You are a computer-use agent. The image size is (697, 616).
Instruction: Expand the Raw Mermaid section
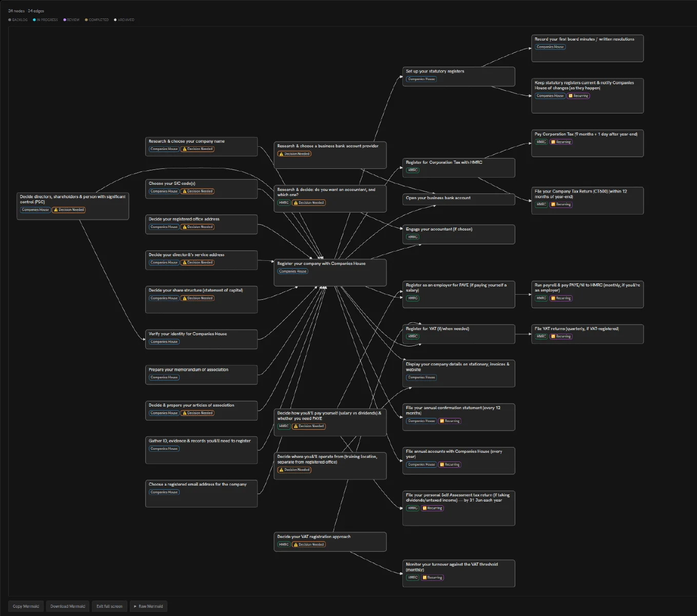(x=148, y=606)
